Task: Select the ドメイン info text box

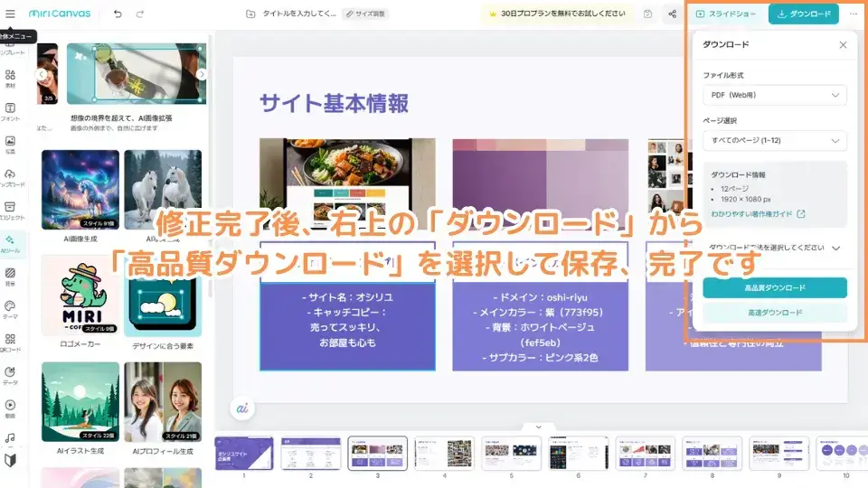Action: click(541, 326)
